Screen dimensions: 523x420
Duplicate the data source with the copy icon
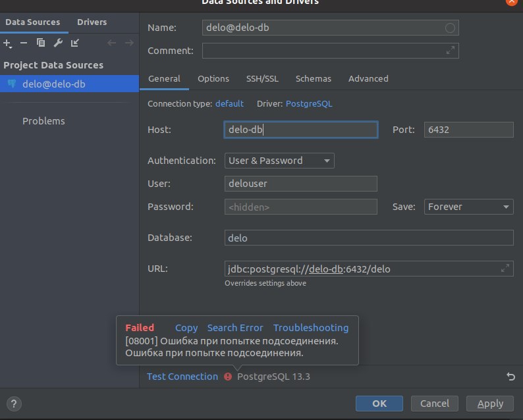(41, 43)
